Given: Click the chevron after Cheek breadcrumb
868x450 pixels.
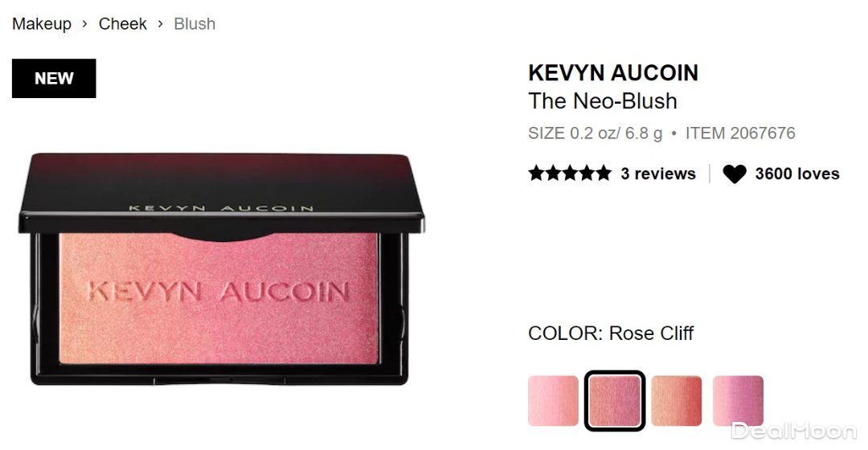Looking at the screenshot, I should tap(160, 24).
